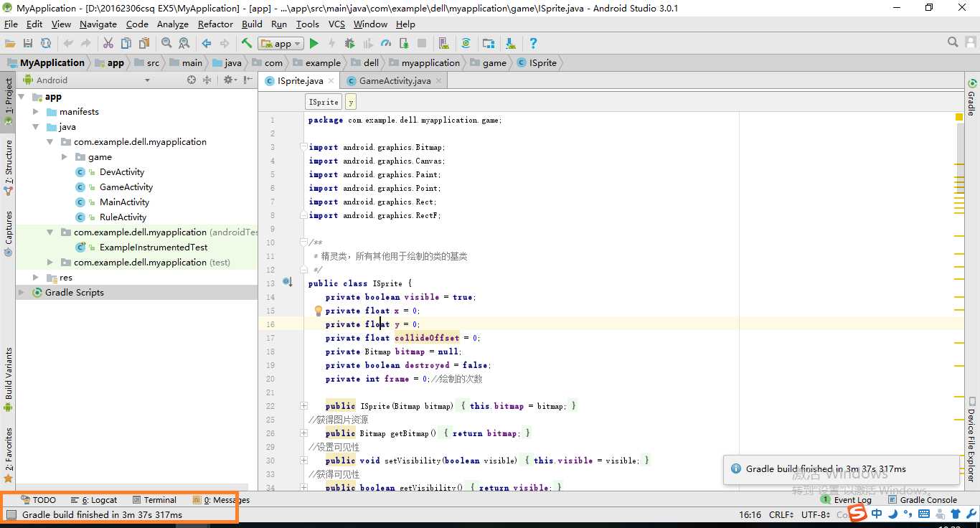
Task: Click UTF-8 encoding in status bar
Action: point(816,514)
